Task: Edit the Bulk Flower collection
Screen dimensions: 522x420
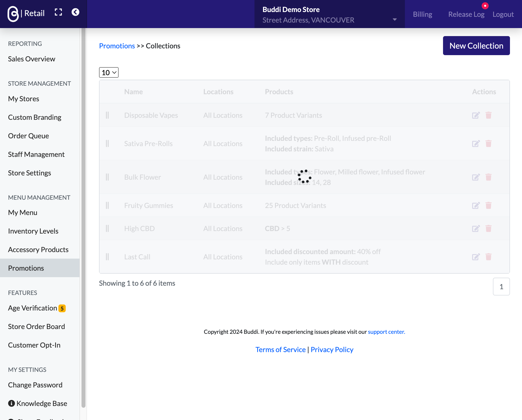Action: [476, 177]
